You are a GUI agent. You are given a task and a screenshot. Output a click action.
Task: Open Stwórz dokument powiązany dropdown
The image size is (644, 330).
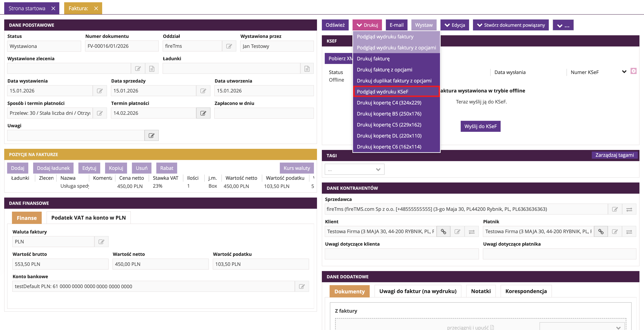pos(511,25)
